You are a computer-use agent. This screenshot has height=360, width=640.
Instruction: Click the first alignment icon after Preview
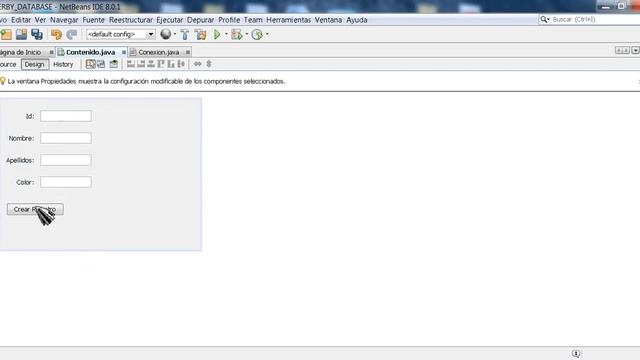pyautogui.click(x=131, y=64)
